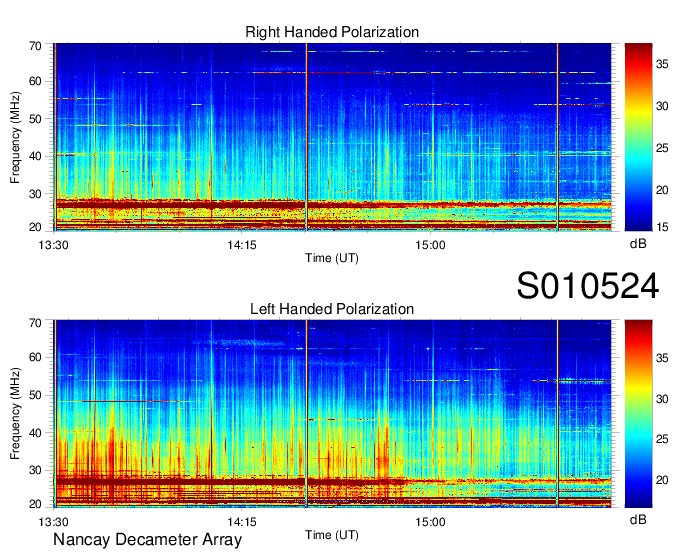The image size is (680, 552).
Task: Click the 30 label on the lower colorbar
Action: coord(662,398)
